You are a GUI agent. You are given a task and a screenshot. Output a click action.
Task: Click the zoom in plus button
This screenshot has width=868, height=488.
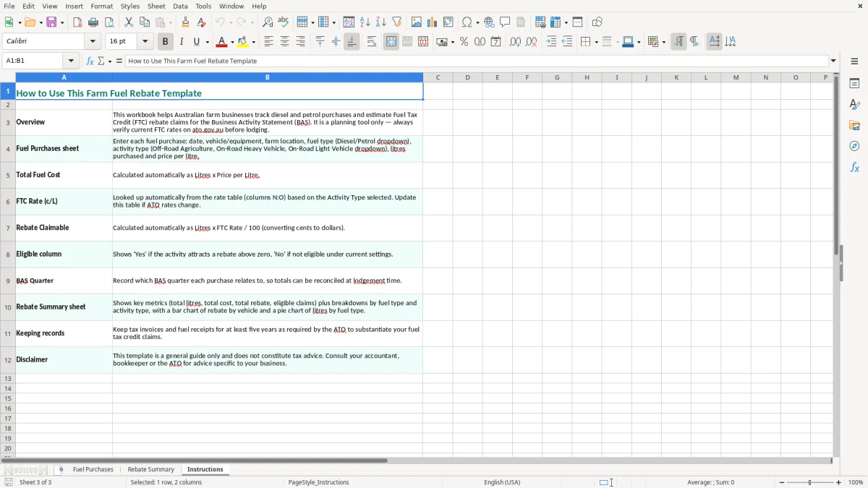(839, 482)
